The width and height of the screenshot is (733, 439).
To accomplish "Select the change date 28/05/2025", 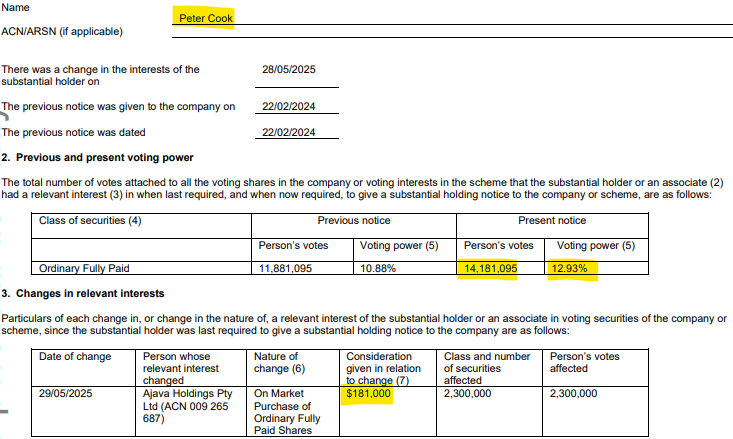I will pyautogui.click(x=289, y=70).
